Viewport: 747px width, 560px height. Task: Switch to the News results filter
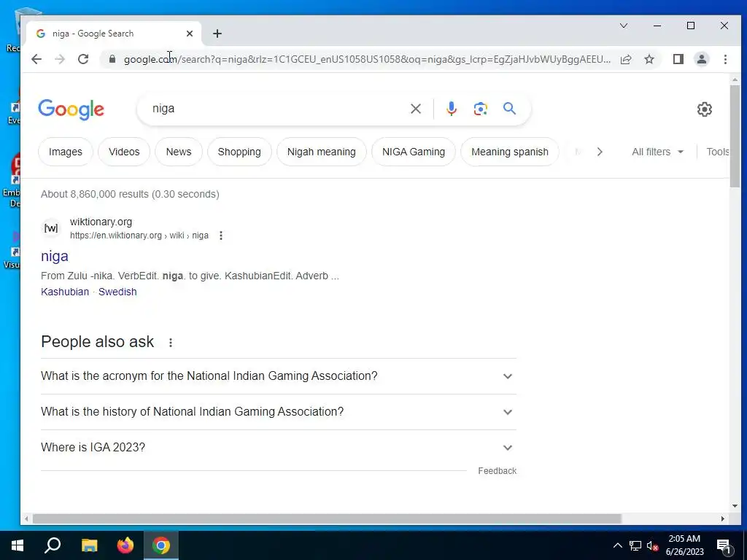(179, 152)
